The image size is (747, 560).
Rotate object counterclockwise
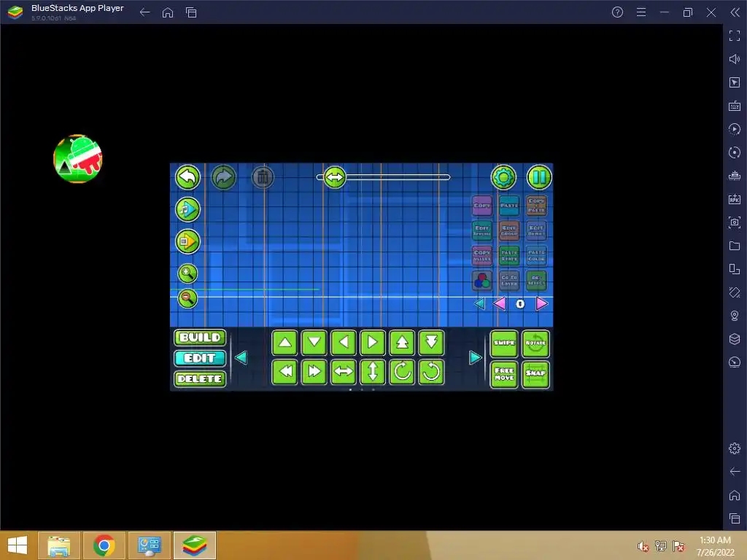point(431,371)
